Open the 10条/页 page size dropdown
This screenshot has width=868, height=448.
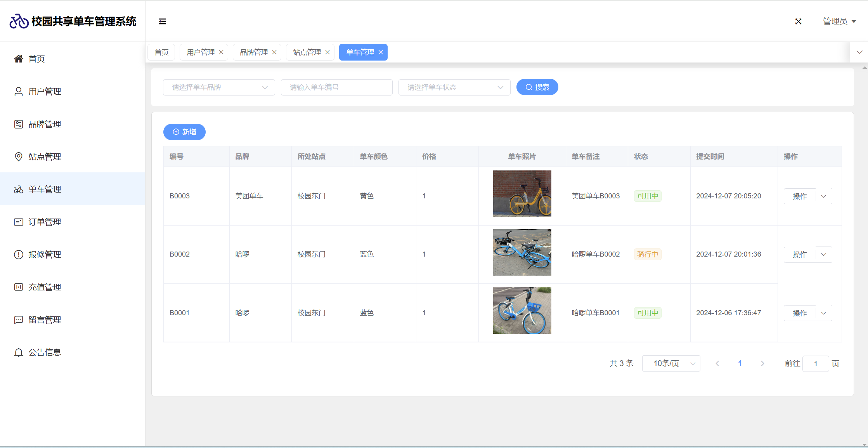coord(671,363)
